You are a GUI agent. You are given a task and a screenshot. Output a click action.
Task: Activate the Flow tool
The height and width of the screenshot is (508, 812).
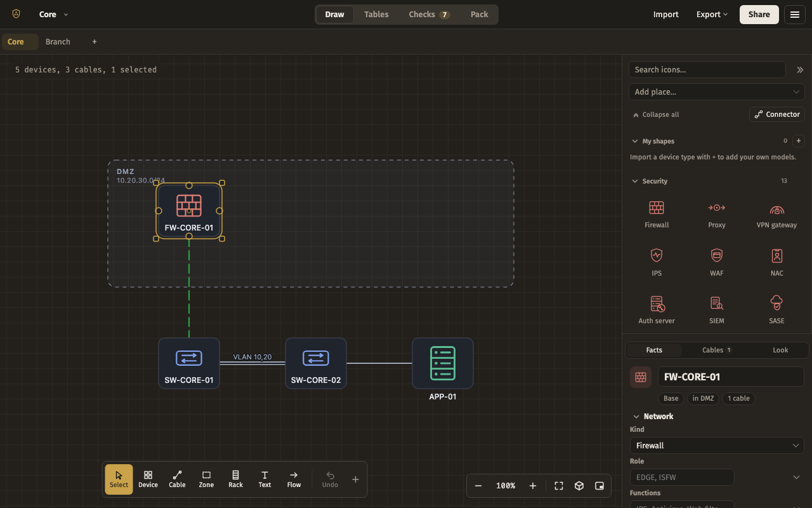294,479
